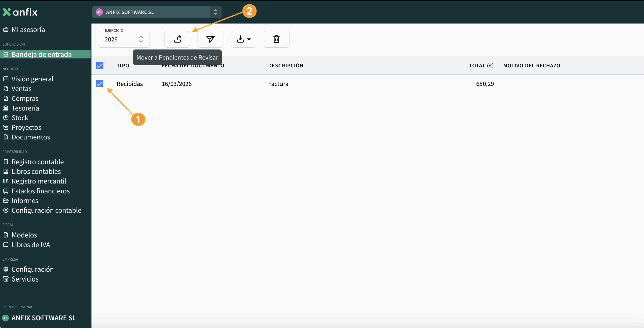The width and height of the screenshot is (644, 328).
Task: Open the Factura row dated 16/03/2026
Action: [x=278, y=84]
